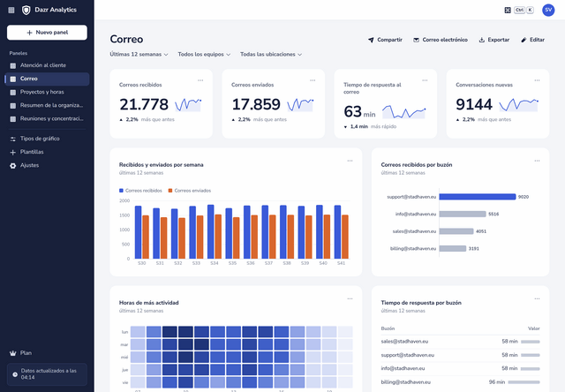Click the info@stadhaven.eu bar showing 5516

click(x=463, y=214)
